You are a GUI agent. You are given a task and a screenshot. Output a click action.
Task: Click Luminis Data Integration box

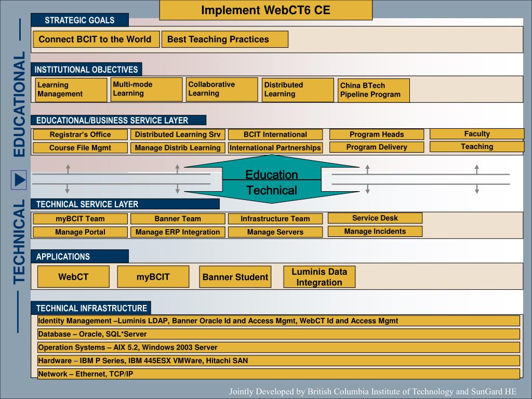[320, 277]
